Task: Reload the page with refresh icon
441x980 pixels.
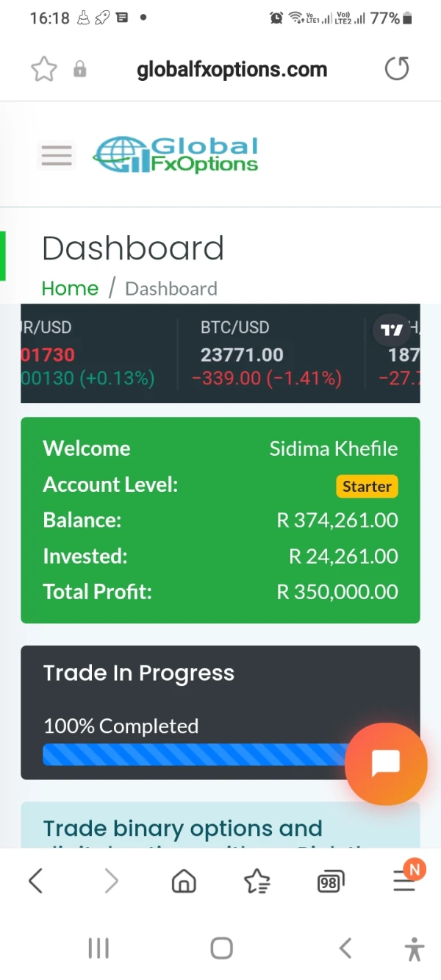Action: (397, 70)
